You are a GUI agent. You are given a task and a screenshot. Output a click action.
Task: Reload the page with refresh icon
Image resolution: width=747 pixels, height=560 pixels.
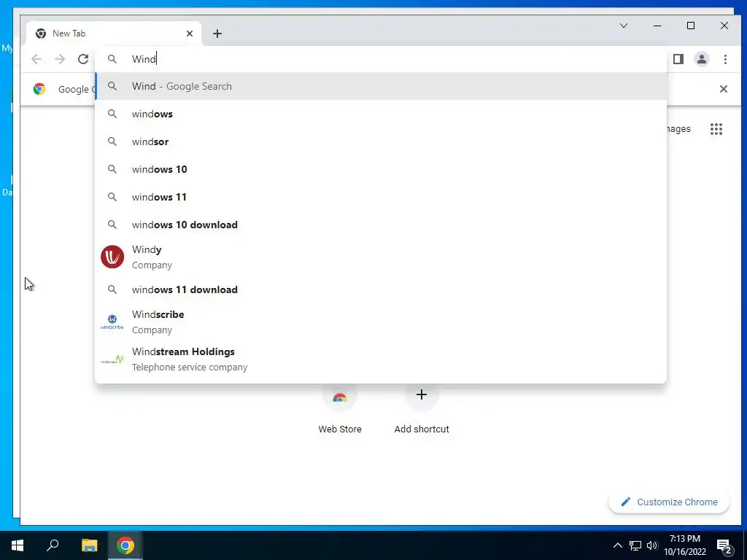83,59
